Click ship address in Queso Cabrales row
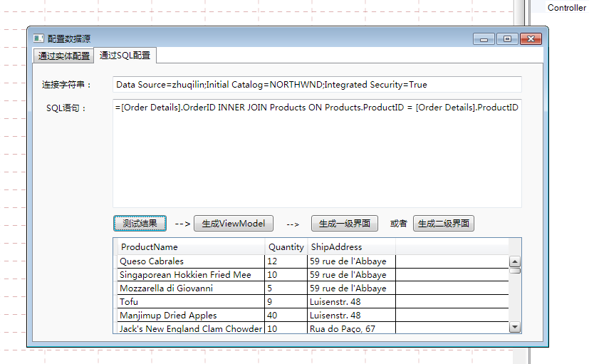 pos(352,261)
